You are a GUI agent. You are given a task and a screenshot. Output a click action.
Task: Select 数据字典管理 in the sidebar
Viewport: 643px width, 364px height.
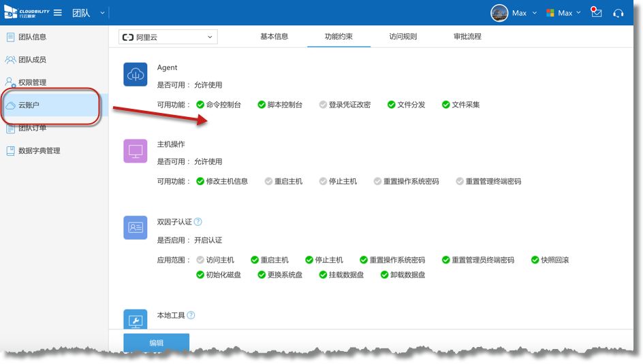(39, 151)
